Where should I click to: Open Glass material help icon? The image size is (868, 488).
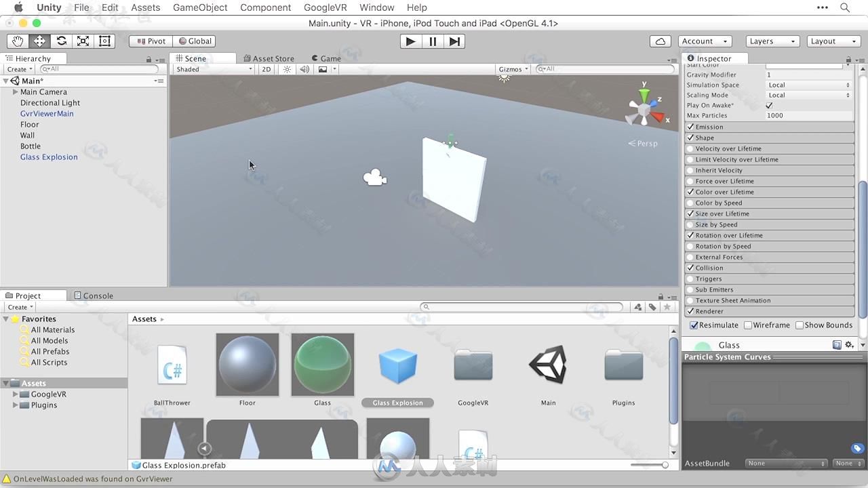tap(837, 345)
